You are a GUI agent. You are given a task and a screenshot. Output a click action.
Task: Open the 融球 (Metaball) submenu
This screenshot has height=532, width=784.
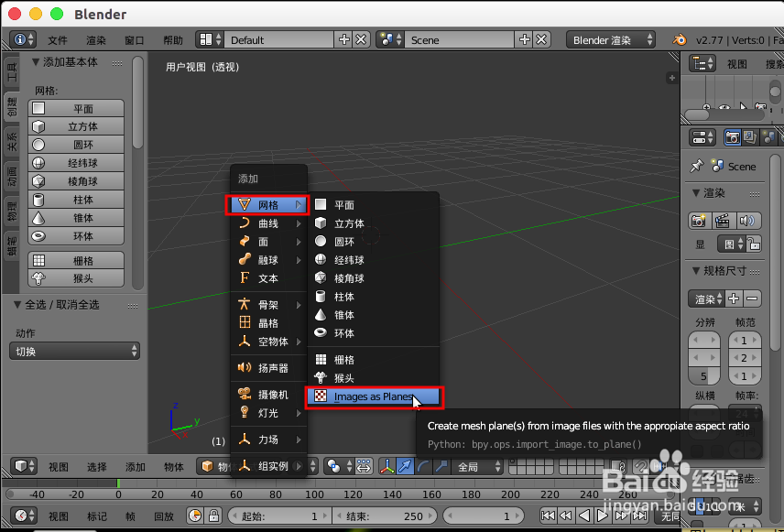coord(269,260)
